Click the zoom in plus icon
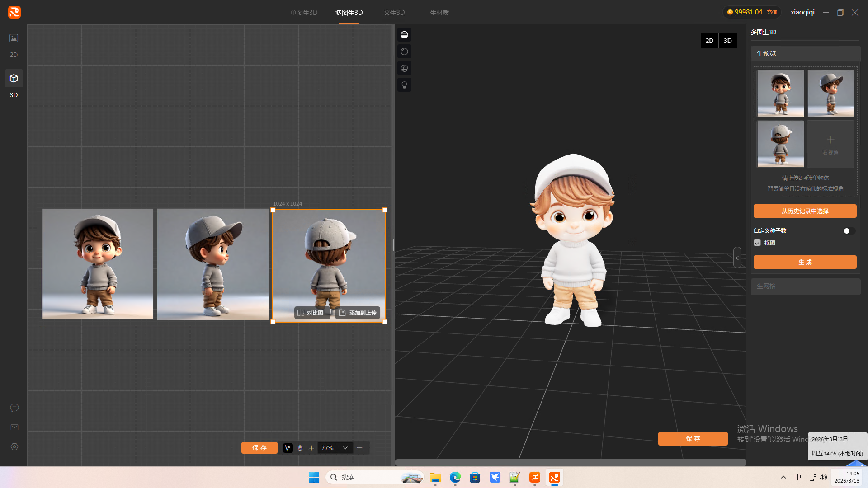Viewport: 868px width, 488px height. coord(311,448)
